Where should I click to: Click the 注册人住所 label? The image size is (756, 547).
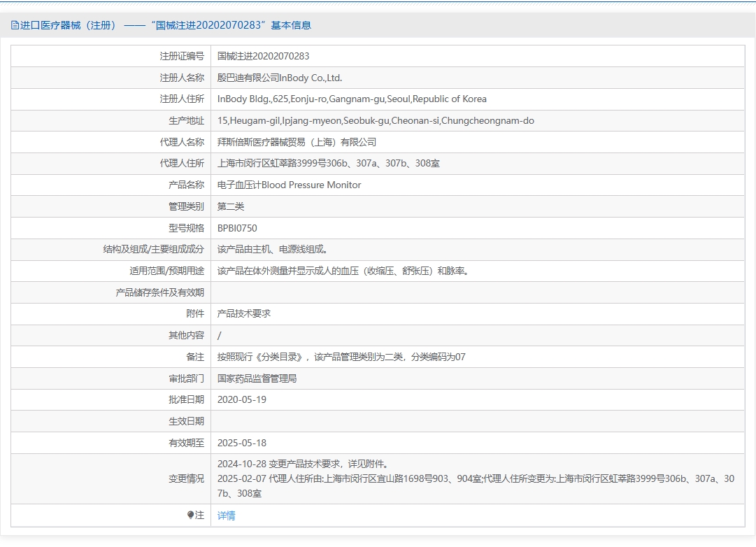click(182, 99)
